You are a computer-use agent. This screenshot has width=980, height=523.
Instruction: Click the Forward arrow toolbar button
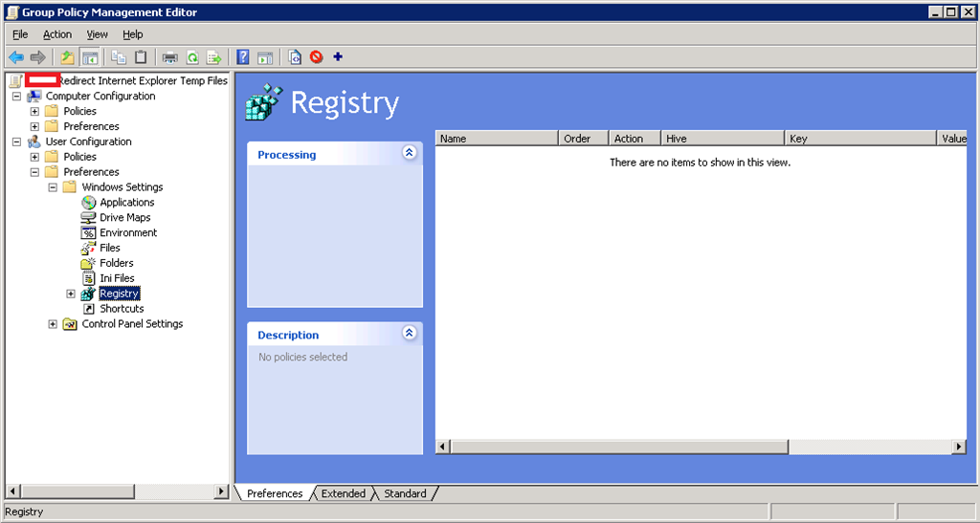point(38,57)
